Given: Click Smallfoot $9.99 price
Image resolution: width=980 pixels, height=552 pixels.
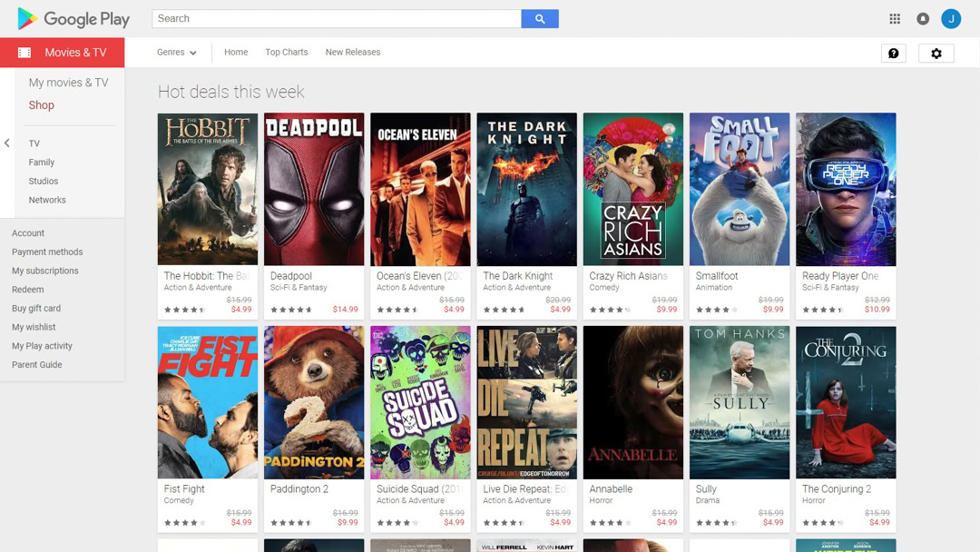Looking at the screenshot, I should [773, 310].
